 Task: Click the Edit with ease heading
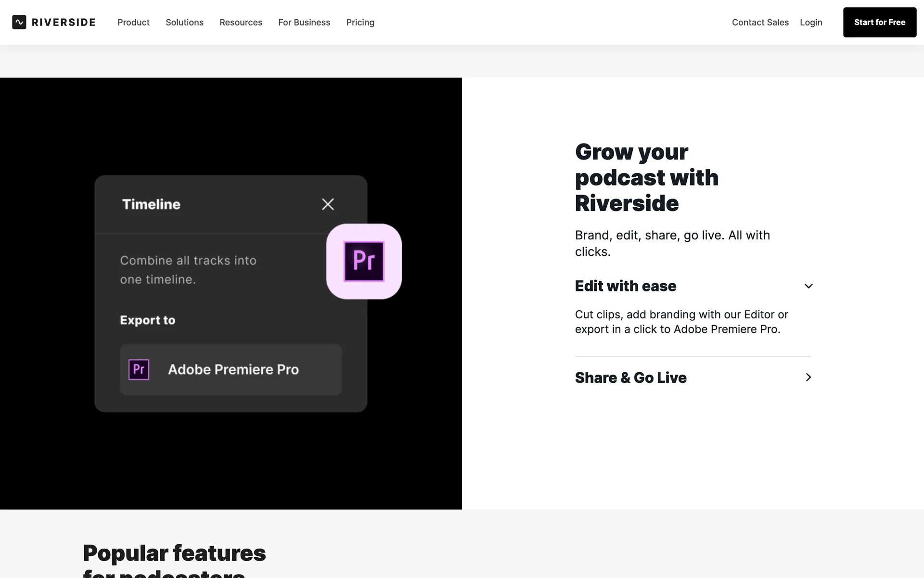[625, 286]
